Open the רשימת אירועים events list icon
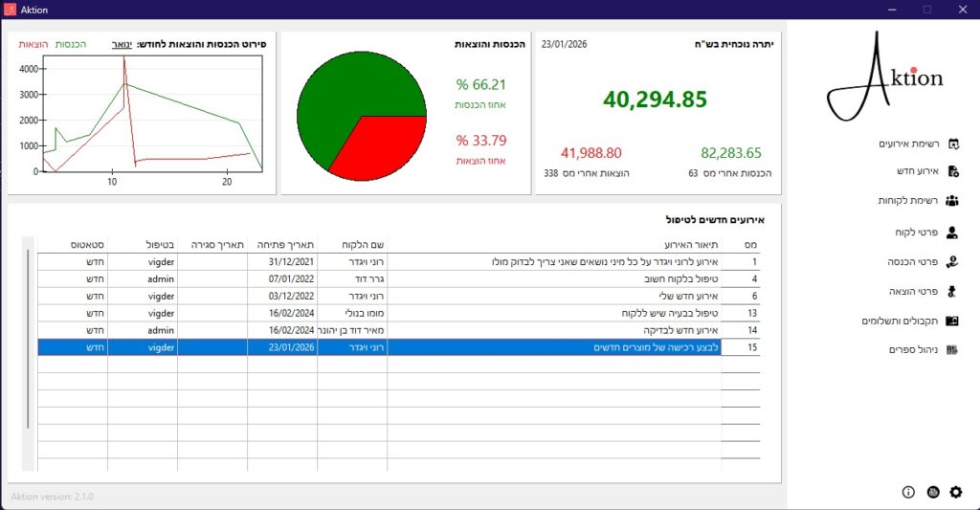 tap(952, 144)
